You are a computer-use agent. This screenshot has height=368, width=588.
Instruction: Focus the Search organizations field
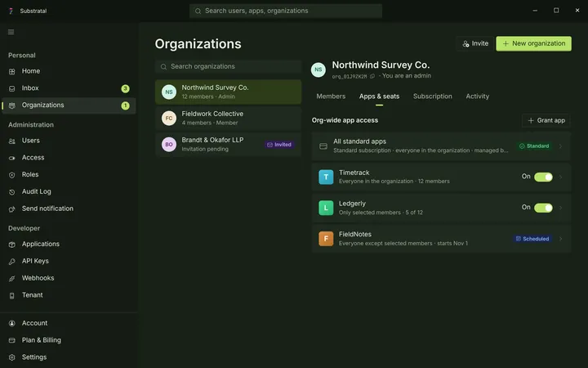point(228,67)
